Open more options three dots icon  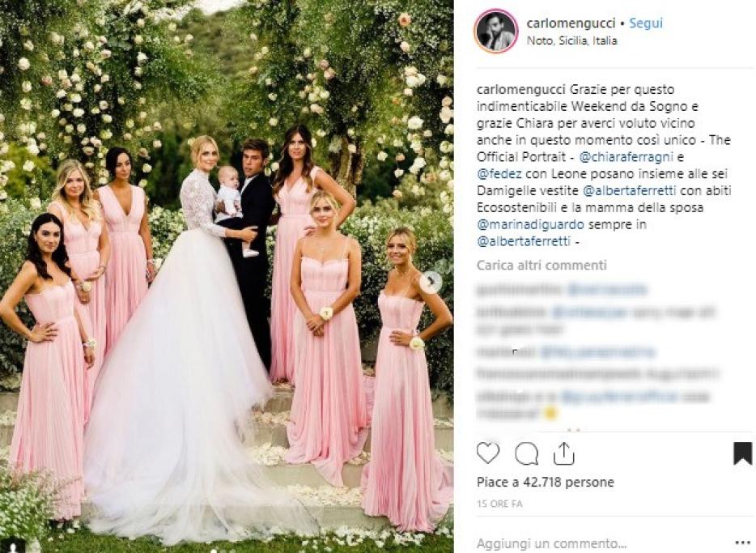pos(742,542)
